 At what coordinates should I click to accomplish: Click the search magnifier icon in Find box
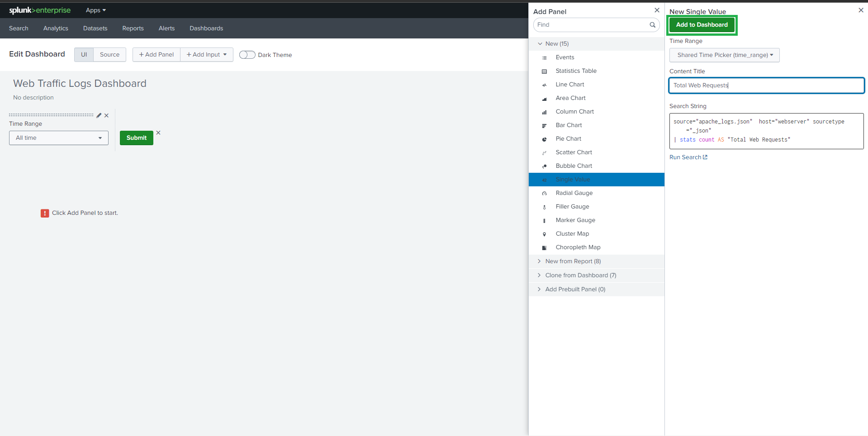pyautogui.click(x=653, y=25)
